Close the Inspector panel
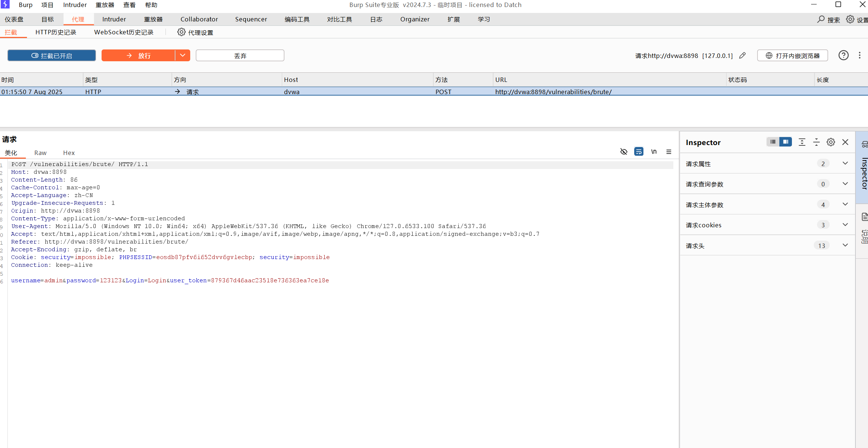The image size is (868, 448). pyautogui.click(x=845, y=142)
